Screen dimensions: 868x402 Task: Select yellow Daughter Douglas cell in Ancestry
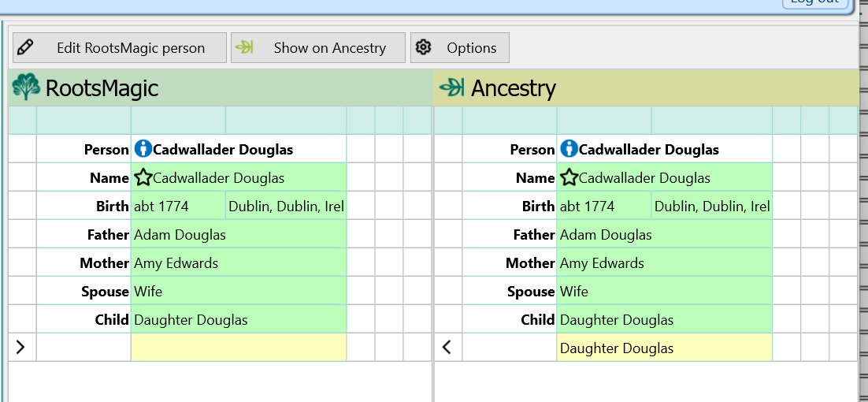(664, 347)
